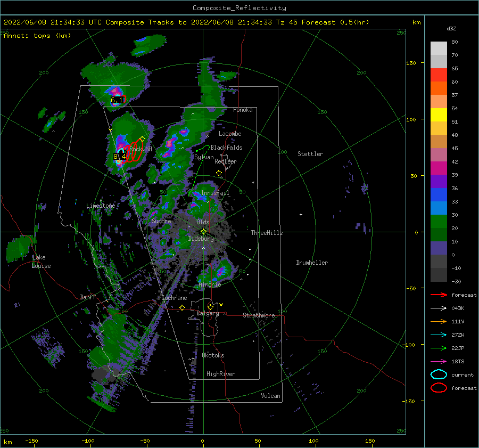Click the red forecast ellipse icon
The width and height of the screenshot is (479, 448).
(x=439, y=388)
